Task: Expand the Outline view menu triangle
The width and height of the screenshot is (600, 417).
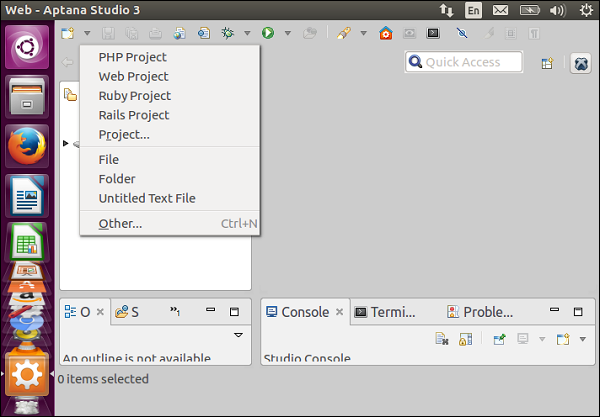Action: coord(238,334)
